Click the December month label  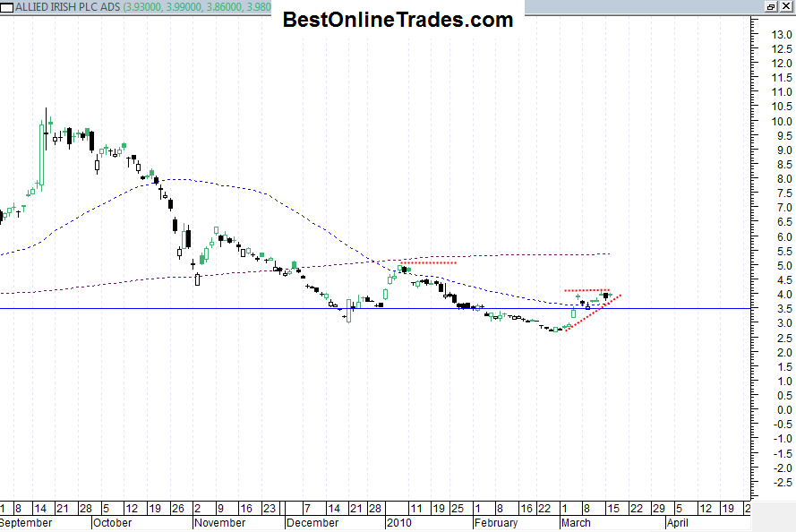coord(312,523)
